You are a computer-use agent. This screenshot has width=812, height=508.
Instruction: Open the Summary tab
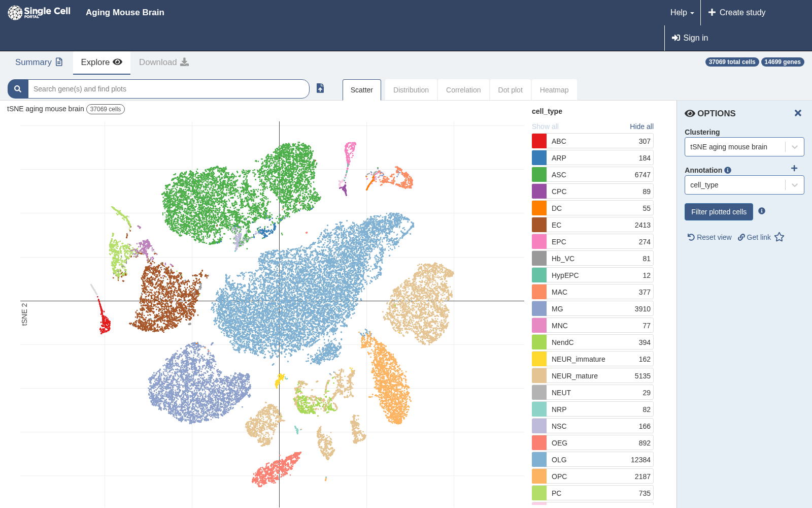pos(39,62)
